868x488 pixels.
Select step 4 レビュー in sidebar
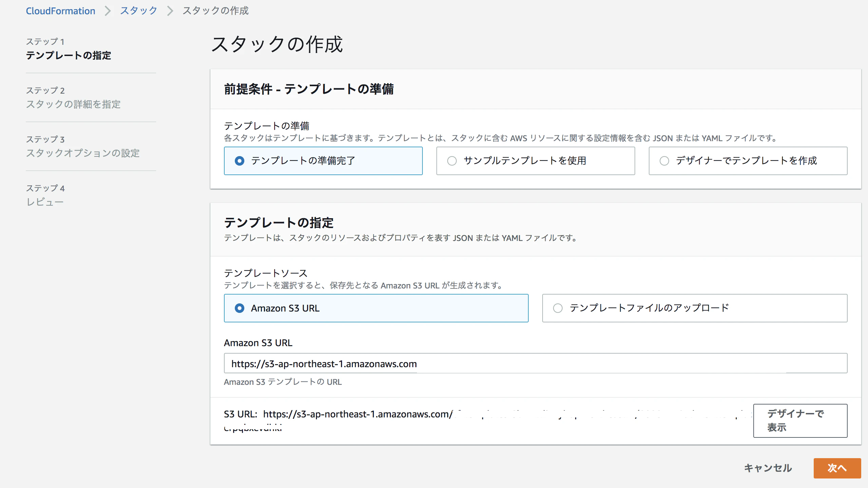pos(45,202)
